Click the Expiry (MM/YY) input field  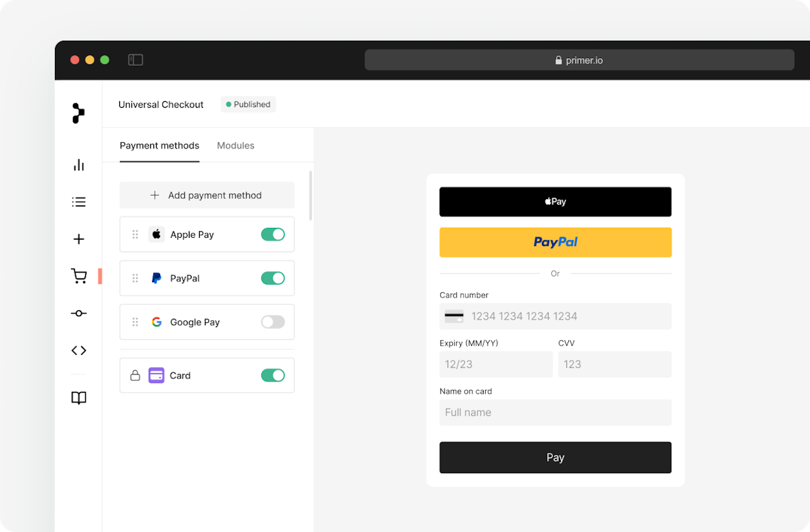(x=496, y=364)
